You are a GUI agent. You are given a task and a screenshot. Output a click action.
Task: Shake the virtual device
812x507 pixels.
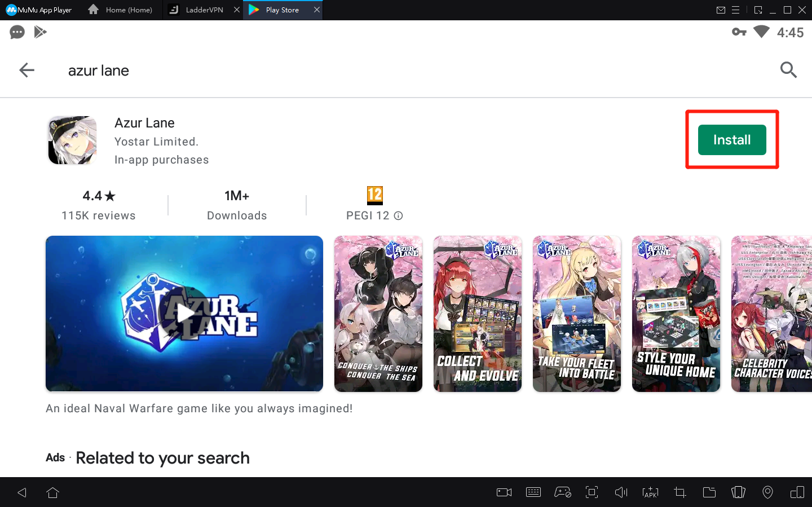(738, 492)
